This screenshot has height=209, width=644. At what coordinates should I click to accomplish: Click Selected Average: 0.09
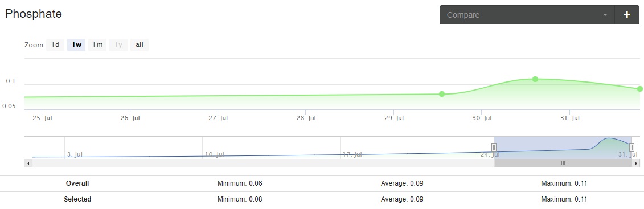[x=401, y=199]
